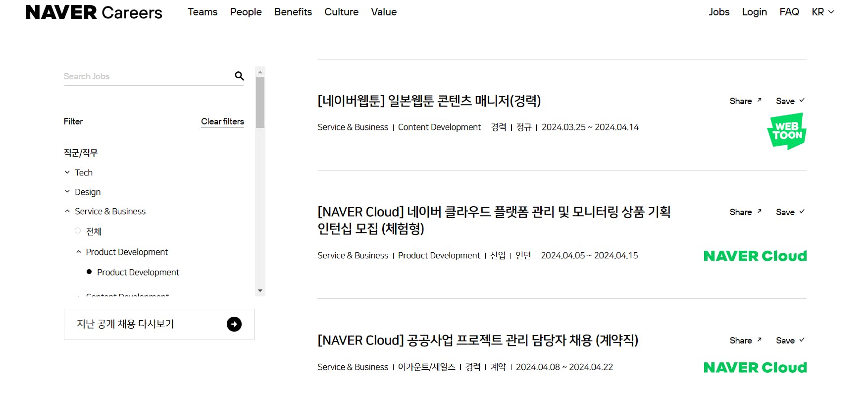The width and height of the screenshot is (868, 400).
Task: Save the 공공사업 프로젝트 관리 job
Action: [x=790, y=341]
